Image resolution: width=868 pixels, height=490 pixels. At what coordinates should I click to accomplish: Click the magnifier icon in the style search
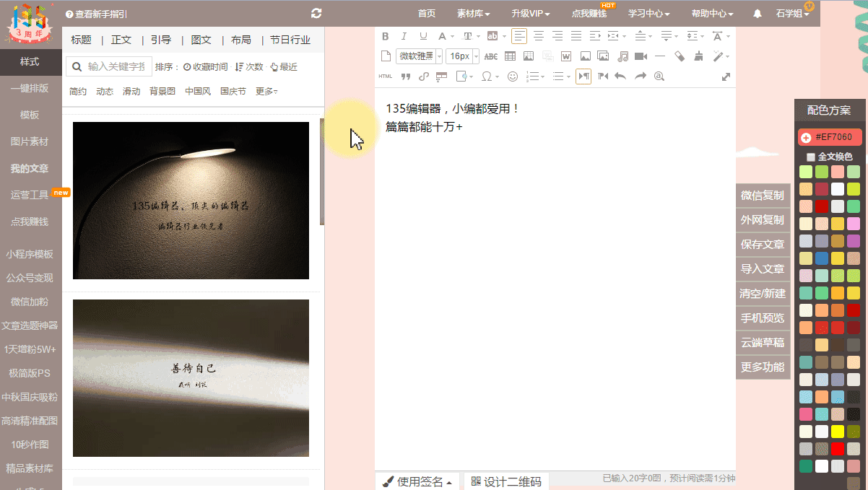point(77,66)
